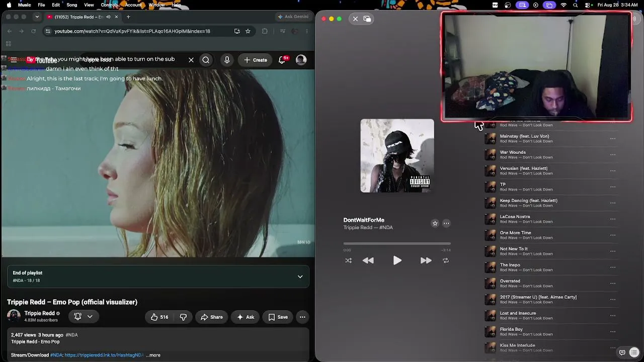This screenshot has width=644, height=362.
Task: Open Trippie Redd channel avatar
Action: [14, 316]
